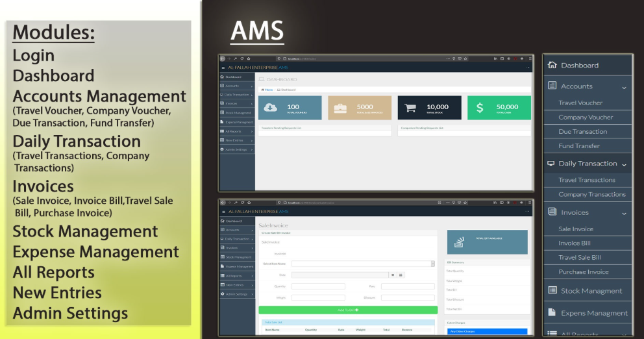The height and width of the screenshot is (339, 644).
Task: Click the Stock Managment table icon
Action: (x=552, y=290)
